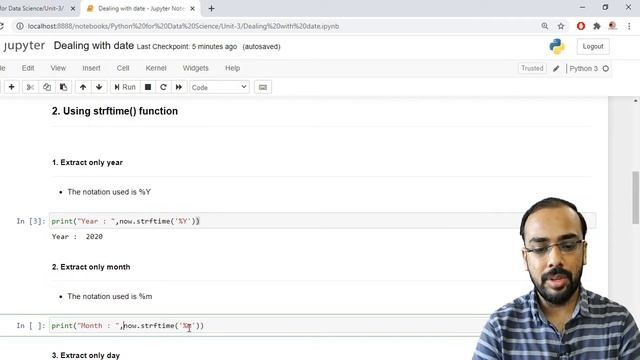
Task: Open the Insert menu
Action: click(x=91, y=68)
